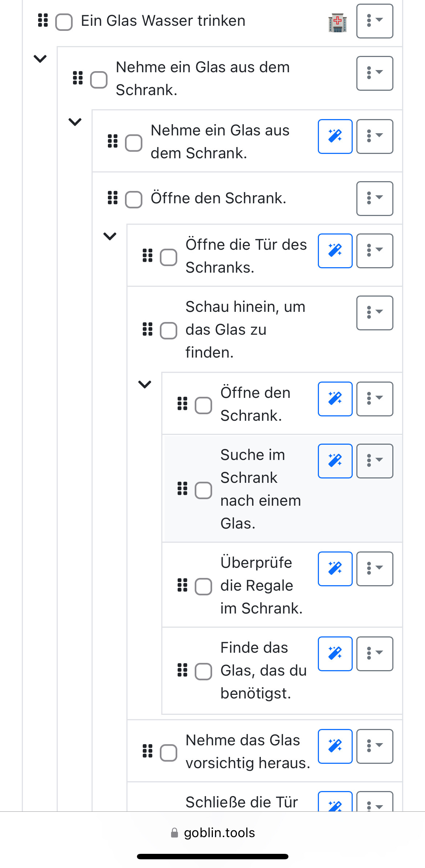Open three-dot menu for "Schau hinein, um das Glas"

point(375,313)
